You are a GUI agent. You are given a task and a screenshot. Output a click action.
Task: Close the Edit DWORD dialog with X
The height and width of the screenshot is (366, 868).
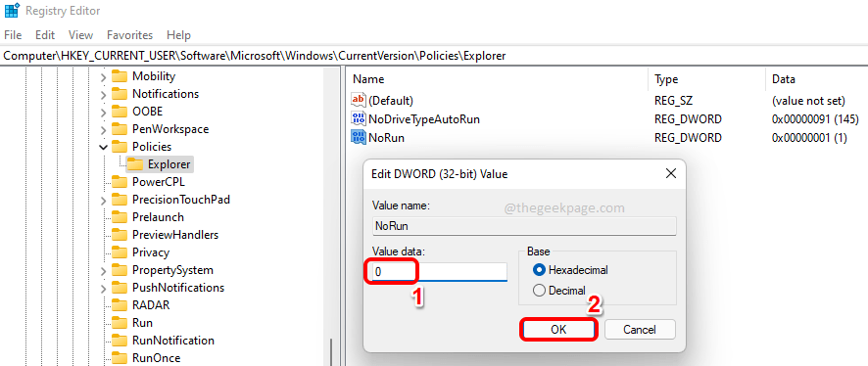(x=670, y=173)
